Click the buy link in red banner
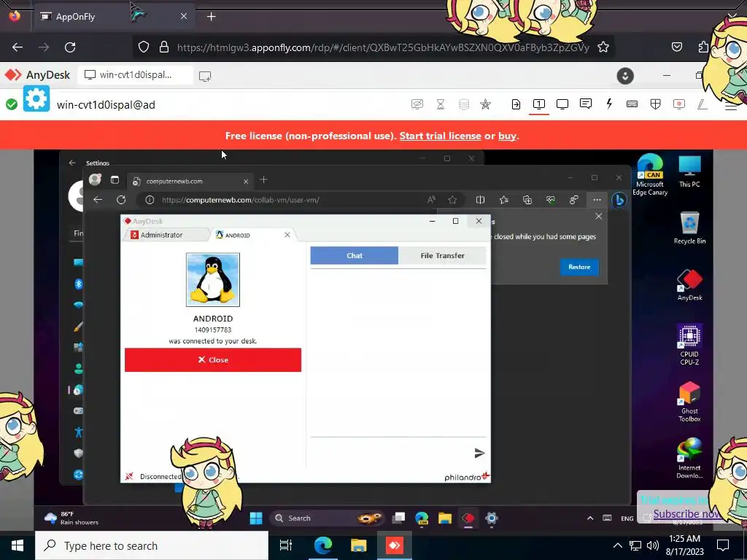The image size is (747, 560). tap(507, 136)
